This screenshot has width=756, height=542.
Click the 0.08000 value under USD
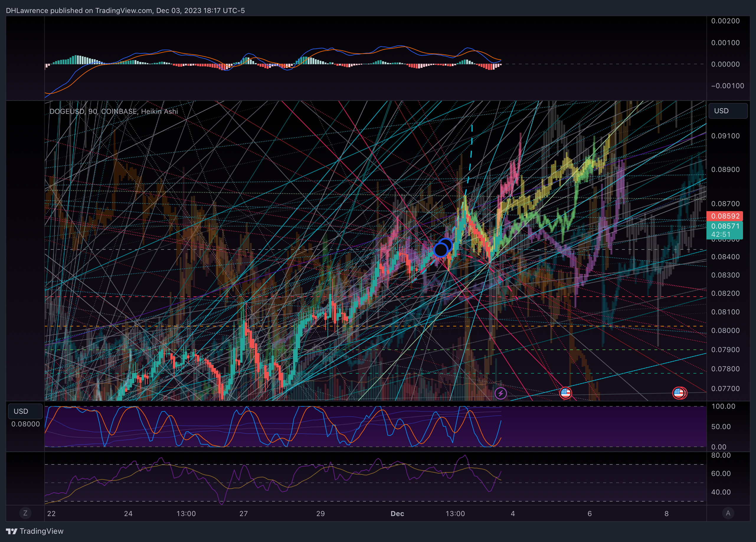tap(25, 424)
